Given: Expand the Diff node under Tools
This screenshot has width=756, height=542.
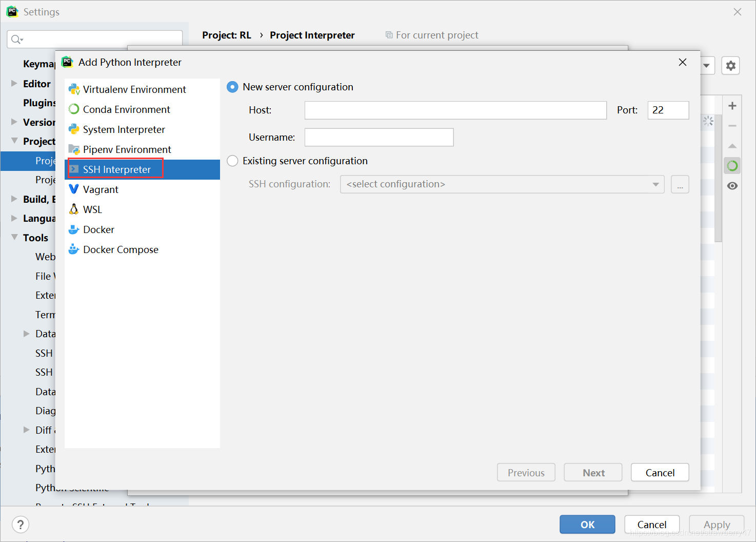Looking at the screenshot, I should [27, 430].
